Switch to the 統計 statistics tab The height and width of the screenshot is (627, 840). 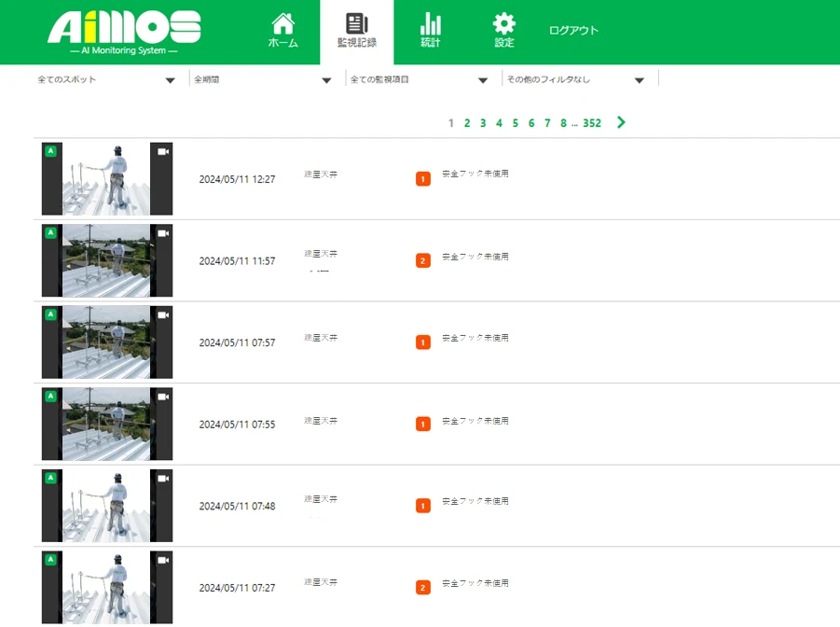pos(430,31)
